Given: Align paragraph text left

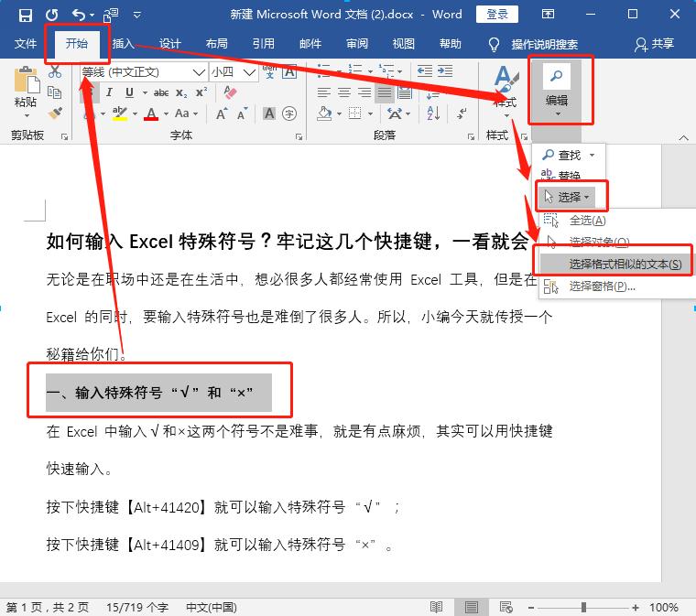Looking at the screenshot, I should [324, 92].
